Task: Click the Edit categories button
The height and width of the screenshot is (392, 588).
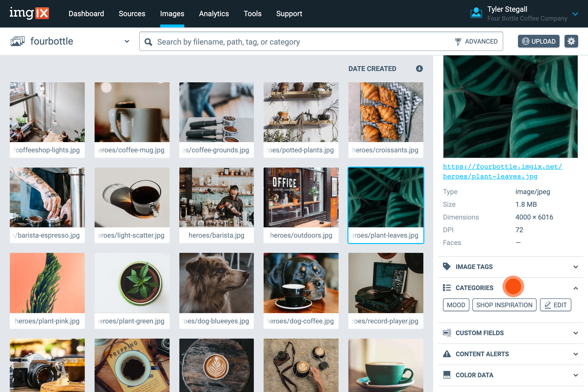Action: (x=555, y=305)
